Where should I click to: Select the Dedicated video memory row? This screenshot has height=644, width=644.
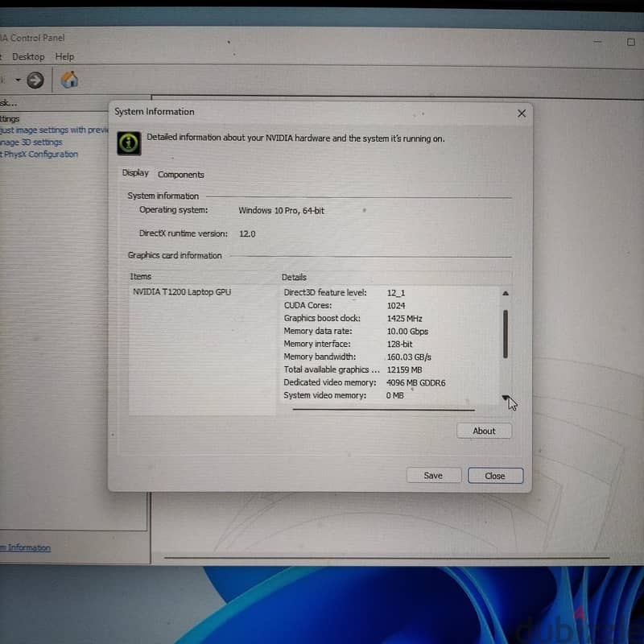pyautogui.click(x=365, y=382)
